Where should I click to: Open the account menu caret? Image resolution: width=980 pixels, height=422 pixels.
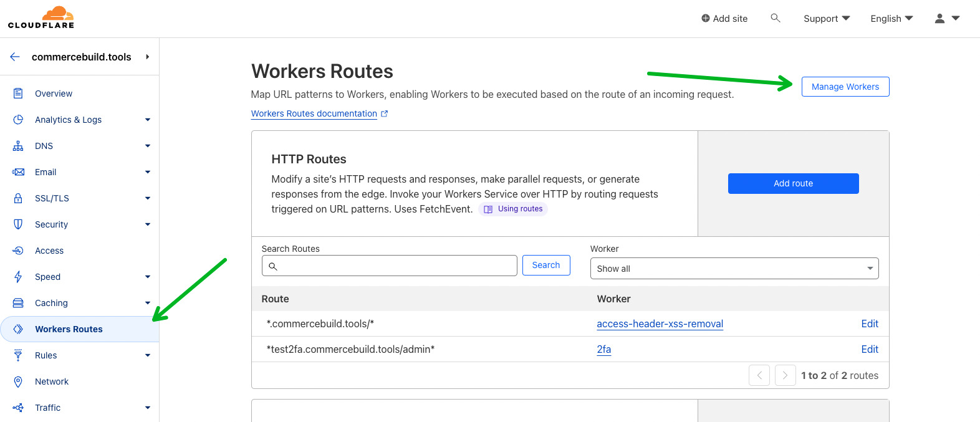[x=956, y=18]
